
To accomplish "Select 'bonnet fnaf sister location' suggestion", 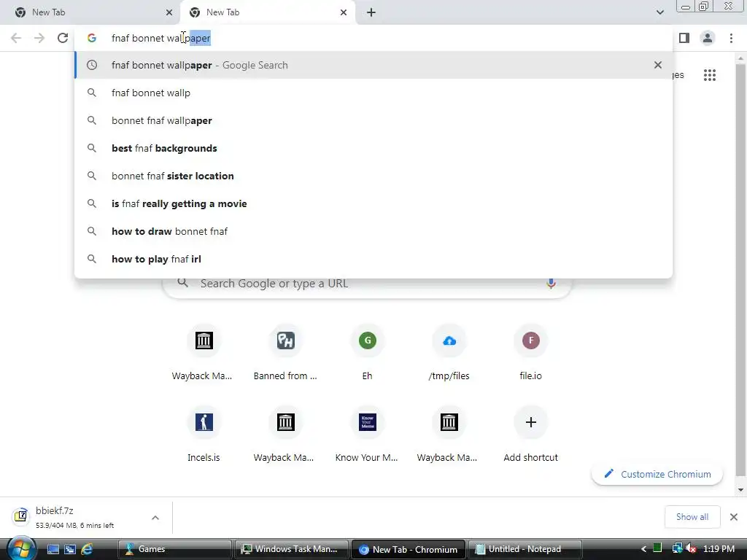I will pos(373,176).
